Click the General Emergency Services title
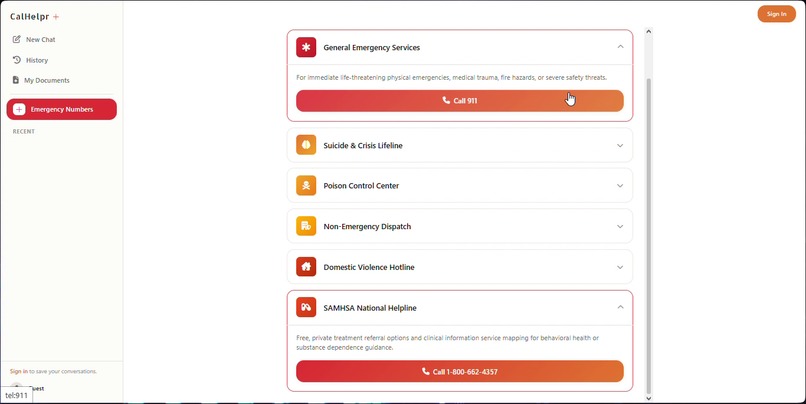This screenshot has height=404, width=806. pyautogui.click(x=372, y=47)
